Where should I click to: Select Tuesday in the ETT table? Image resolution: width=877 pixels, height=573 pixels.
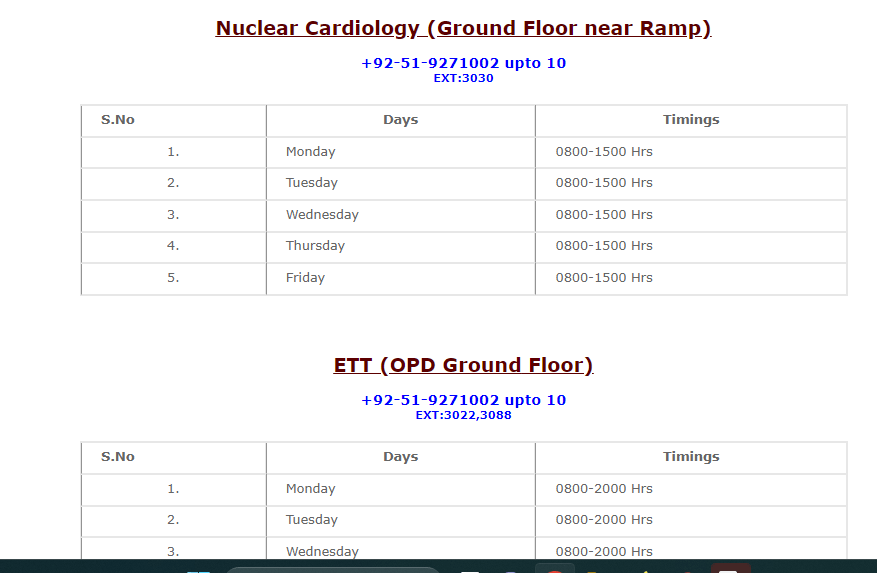click(312, 520)
